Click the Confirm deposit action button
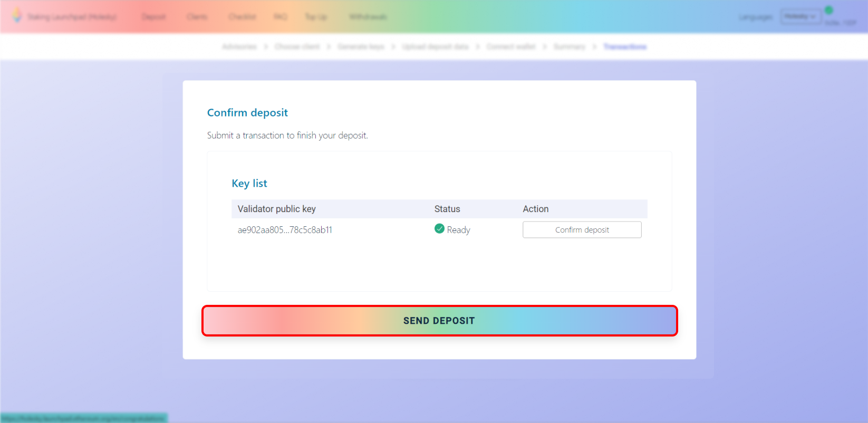The image size is (868, 423). (582, 230)
